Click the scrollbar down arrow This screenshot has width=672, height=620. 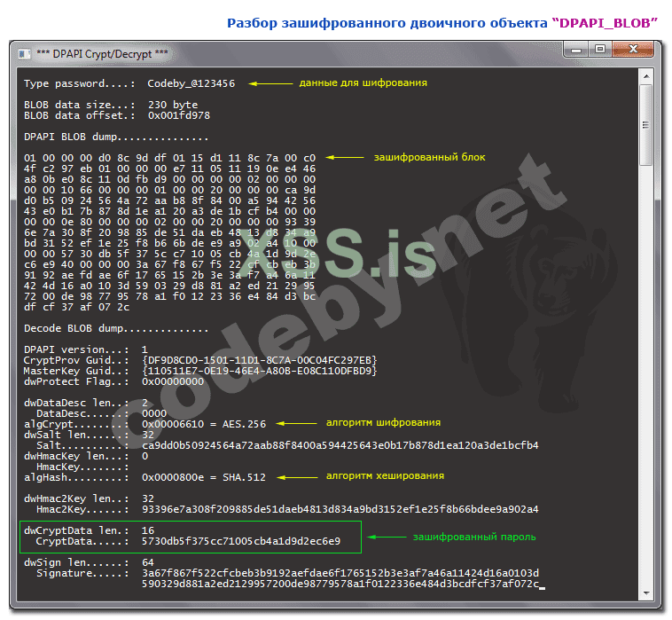click(646, 593)
